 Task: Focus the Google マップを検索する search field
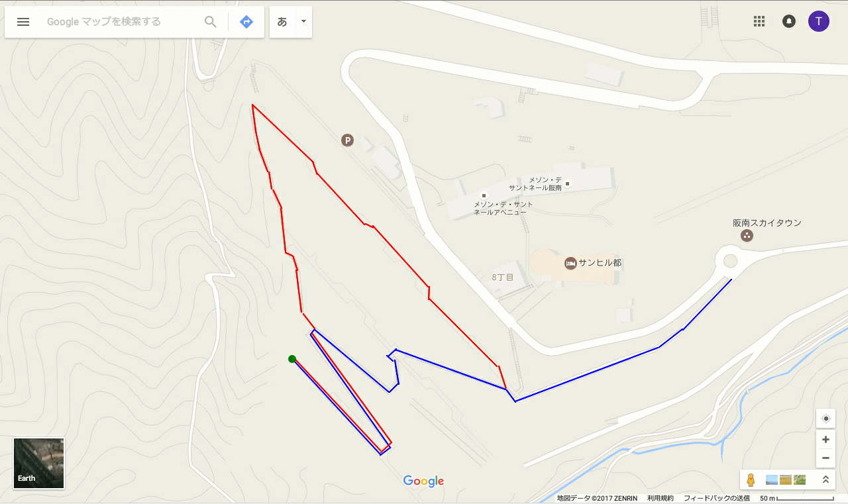tap(123, 22)
